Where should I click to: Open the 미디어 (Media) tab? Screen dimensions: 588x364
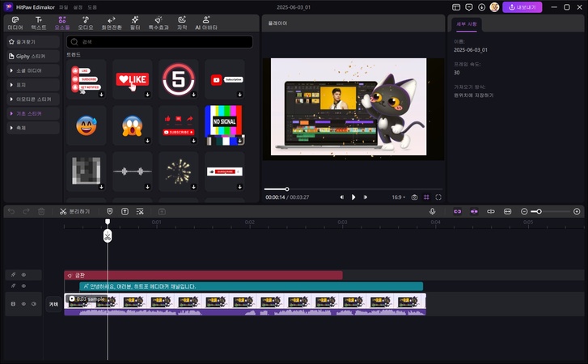tap(15, 23)
